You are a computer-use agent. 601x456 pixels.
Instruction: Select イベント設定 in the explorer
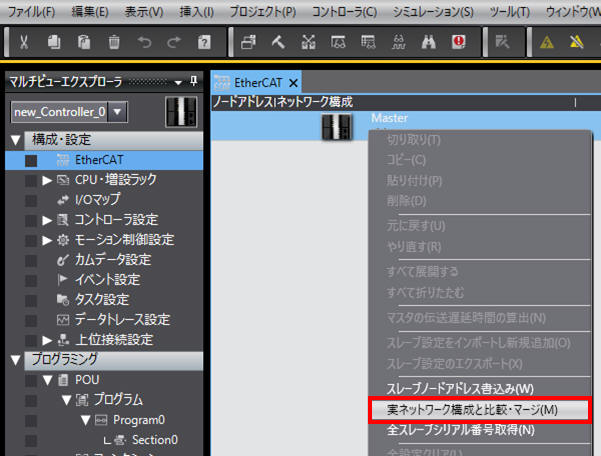point(107,280)
